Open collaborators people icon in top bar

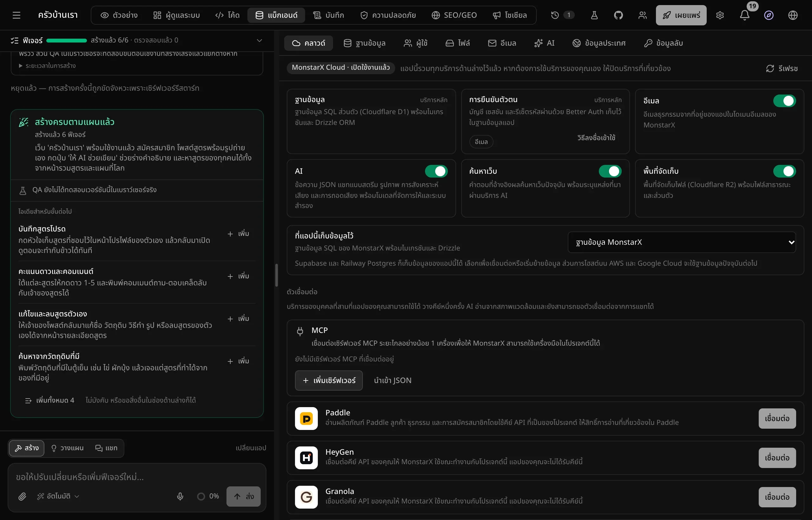[642, 15]
